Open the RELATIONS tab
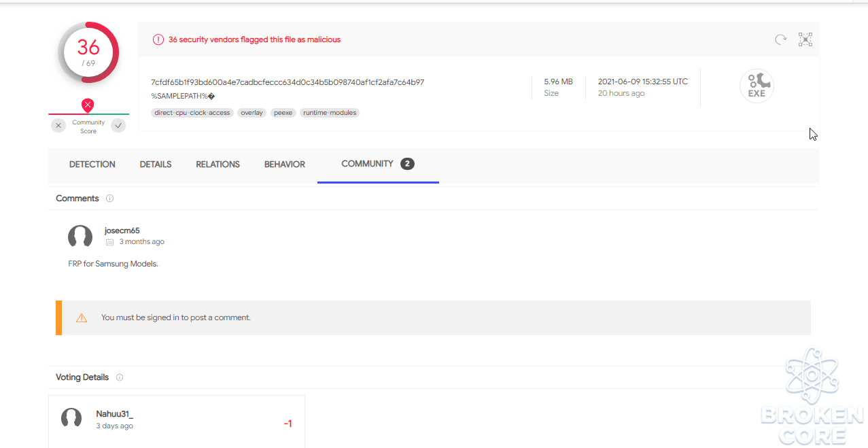Viewport: 868px width, 448px height. [218, 165]
